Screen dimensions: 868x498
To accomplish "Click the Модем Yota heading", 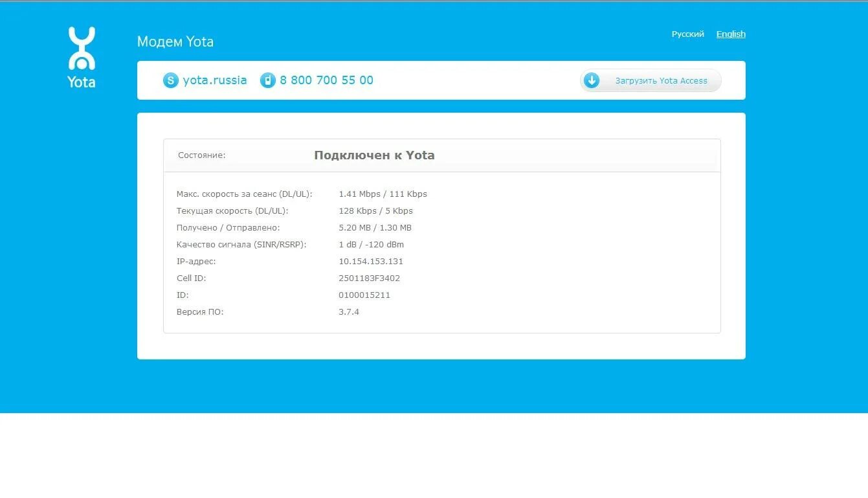I will coord(175,41).
